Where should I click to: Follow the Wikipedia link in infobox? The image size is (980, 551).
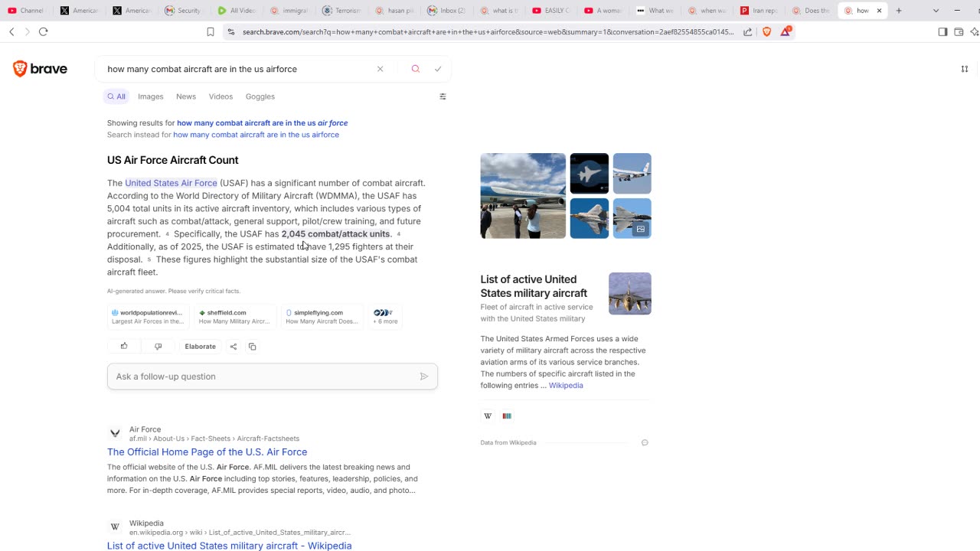566,386
